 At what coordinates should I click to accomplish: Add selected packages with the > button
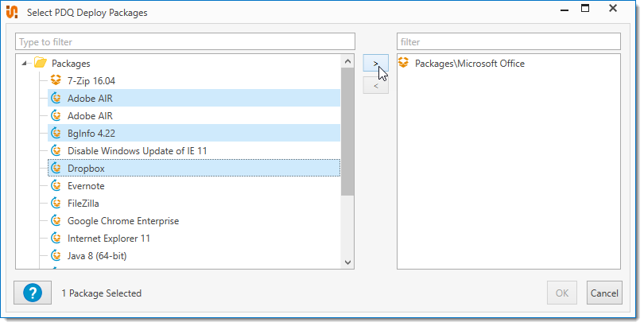pyautogui.click(x=375, y=63)
